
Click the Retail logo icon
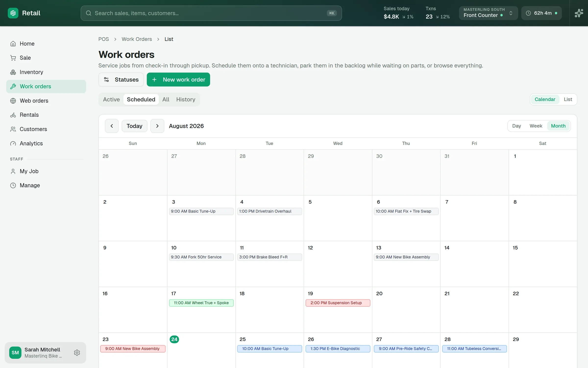point(13,13)
